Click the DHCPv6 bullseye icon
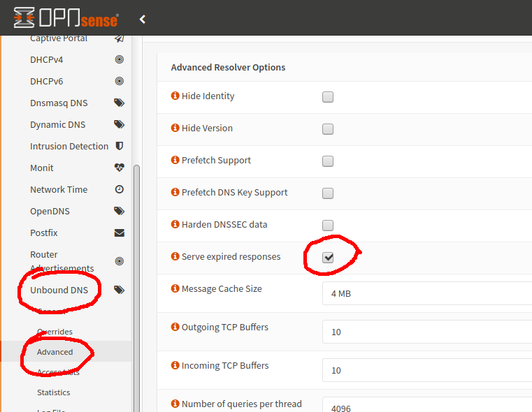Viewport: 532px width, 412px height. [x=119, y=81]
